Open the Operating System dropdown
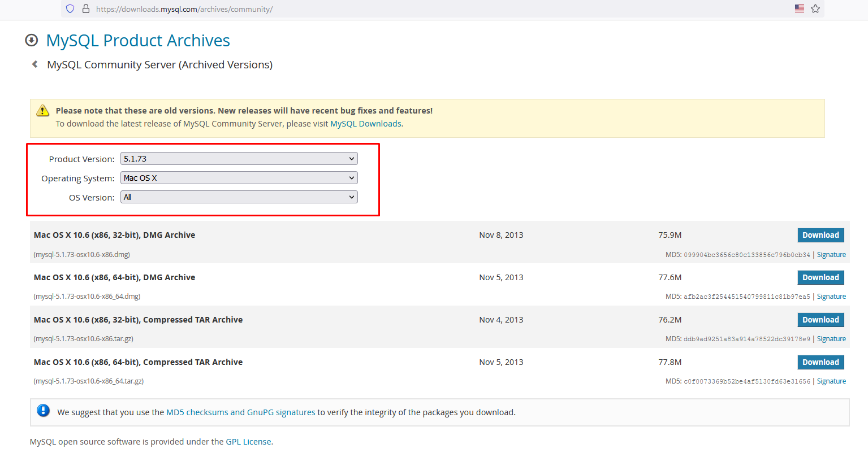868x457 pixels. pyautogui.click(x=239, y=178)
